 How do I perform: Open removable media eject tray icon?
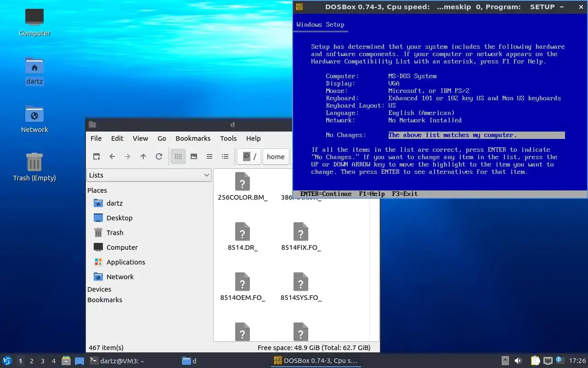[505, 361]
